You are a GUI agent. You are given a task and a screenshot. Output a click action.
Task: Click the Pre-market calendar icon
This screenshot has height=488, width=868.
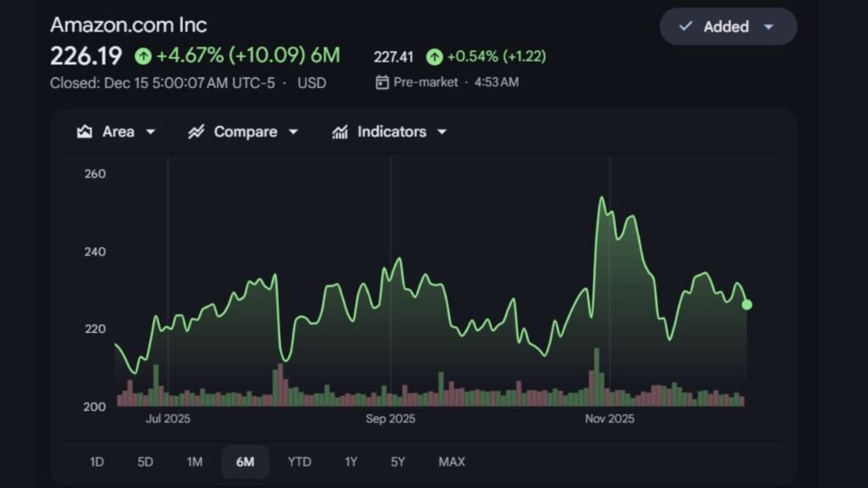pyautogui.click(x=383, y=82)
